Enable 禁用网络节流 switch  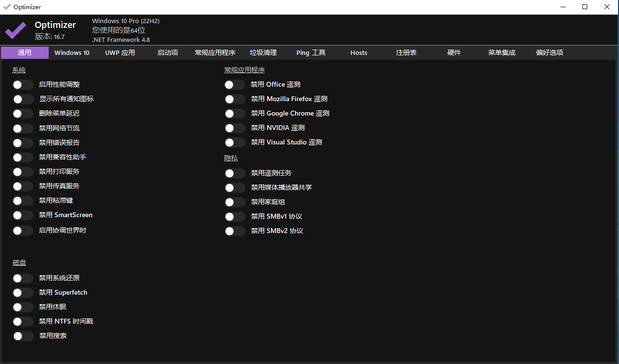tap(23, 129)
